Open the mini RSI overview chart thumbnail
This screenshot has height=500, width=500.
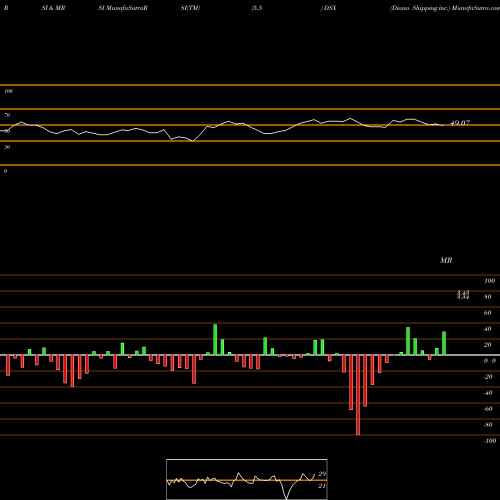(x=247, y=479)
